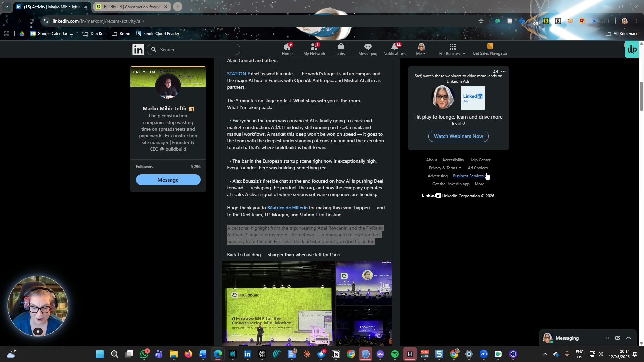Open Marko Mihic Jeftic profile name

point(165,109)
